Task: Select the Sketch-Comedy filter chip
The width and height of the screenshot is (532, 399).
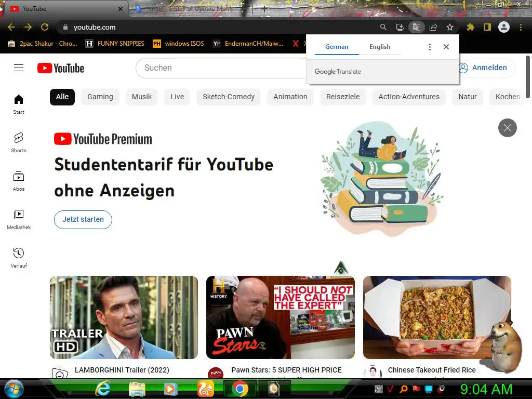Action: click(x=229, y=97)
